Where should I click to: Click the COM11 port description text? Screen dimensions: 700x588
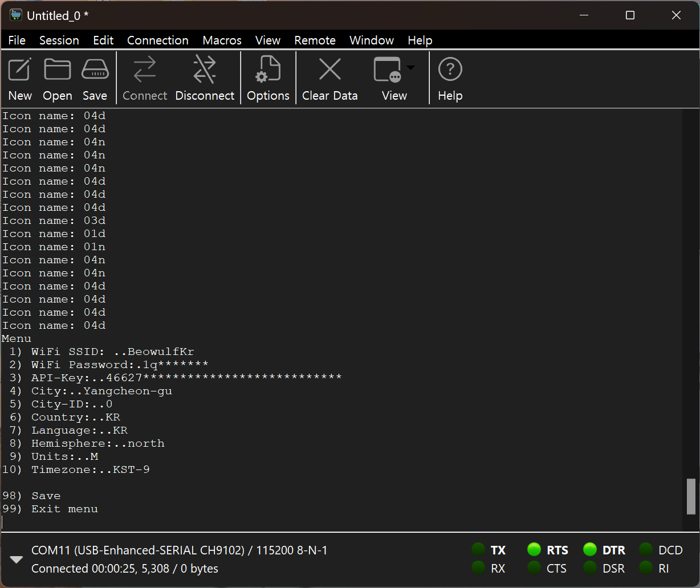[x=180, y=550]
